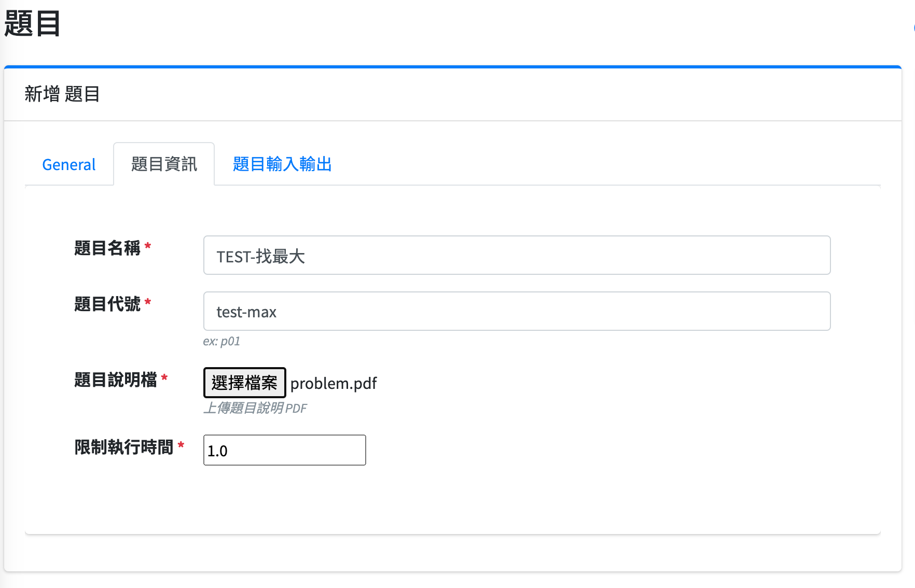The image size is (915, 588).
Task: Click the 選擇檔案 file button
Action: (x=244, y=383)
